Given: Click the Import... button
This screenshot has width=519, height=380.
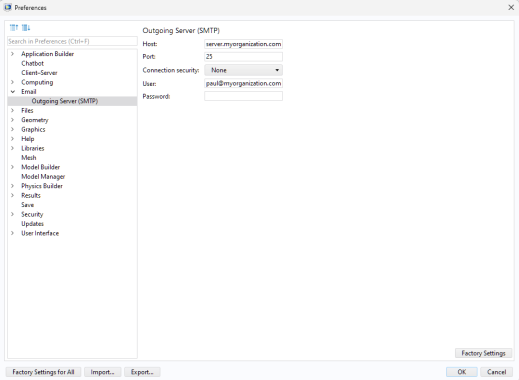Looking at the screenshot, I should tap(102, 372).
